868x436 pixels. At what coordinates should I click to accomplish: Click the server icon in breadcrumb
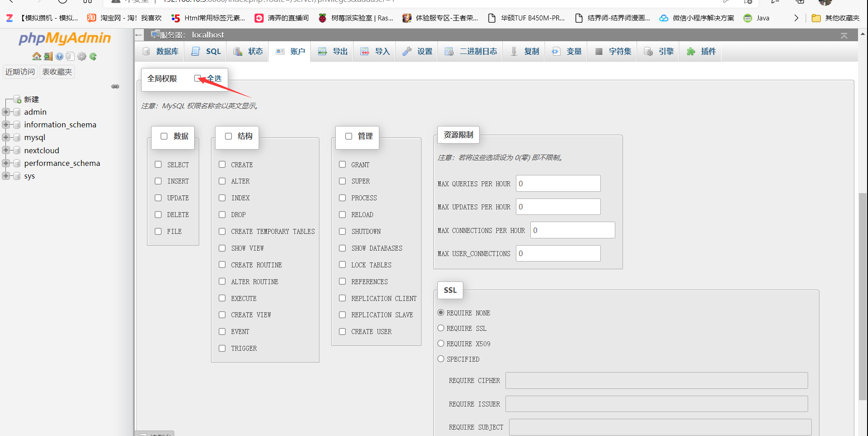click(x=155, y=34)
